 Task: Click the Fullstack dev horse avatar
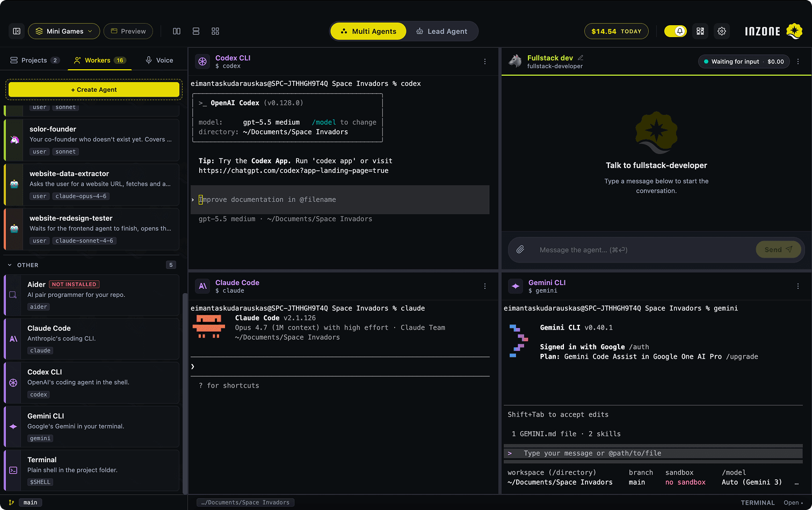[x=516, y=61]
